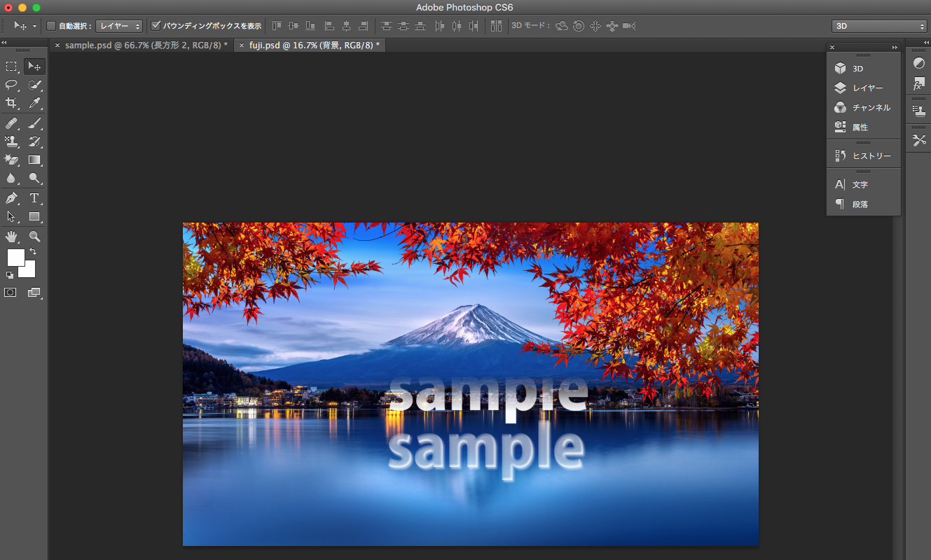This screenshot has height=560, width=931.
Task: Open the Clone Source stamp panel icon
Action: click(x=919, y=111)
